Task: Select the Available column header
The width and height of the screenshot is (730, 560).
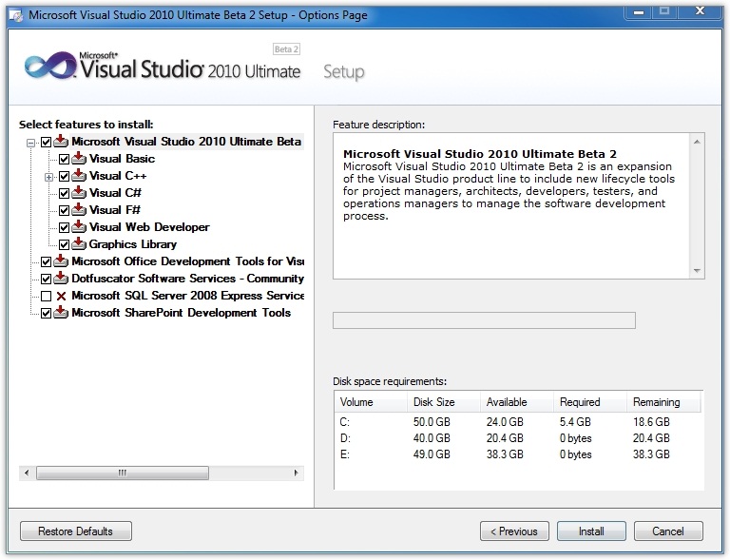Action: coord(506,402)
